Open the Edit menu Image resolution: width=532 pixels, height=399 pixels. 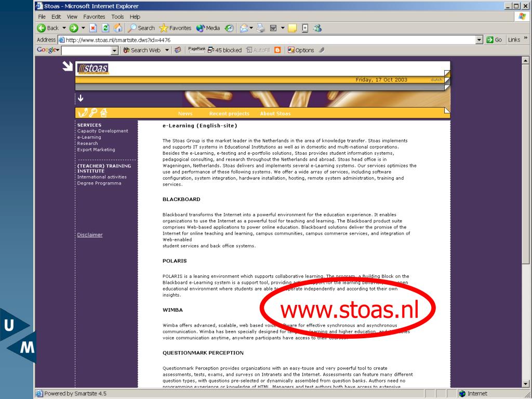tap(56, 17)
